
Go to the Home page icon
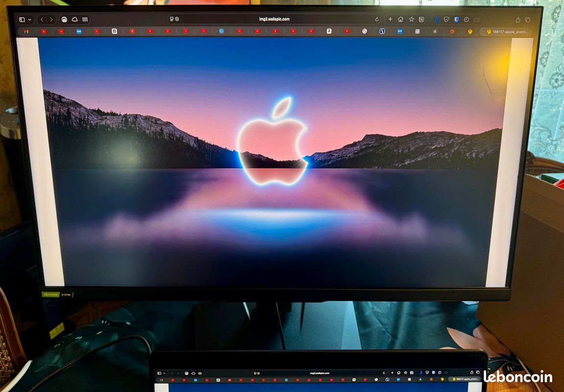coord(400,20)
